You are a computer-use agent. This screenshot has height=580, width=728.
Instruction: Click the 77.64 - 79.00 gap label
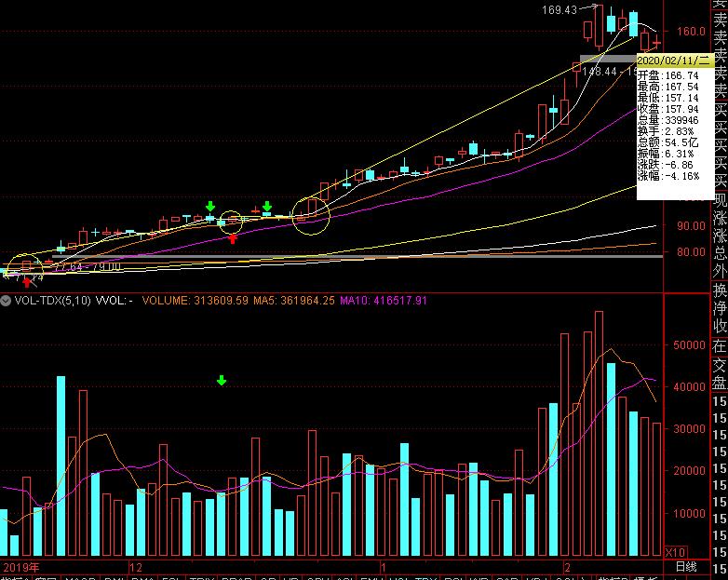tap(87, 267)
